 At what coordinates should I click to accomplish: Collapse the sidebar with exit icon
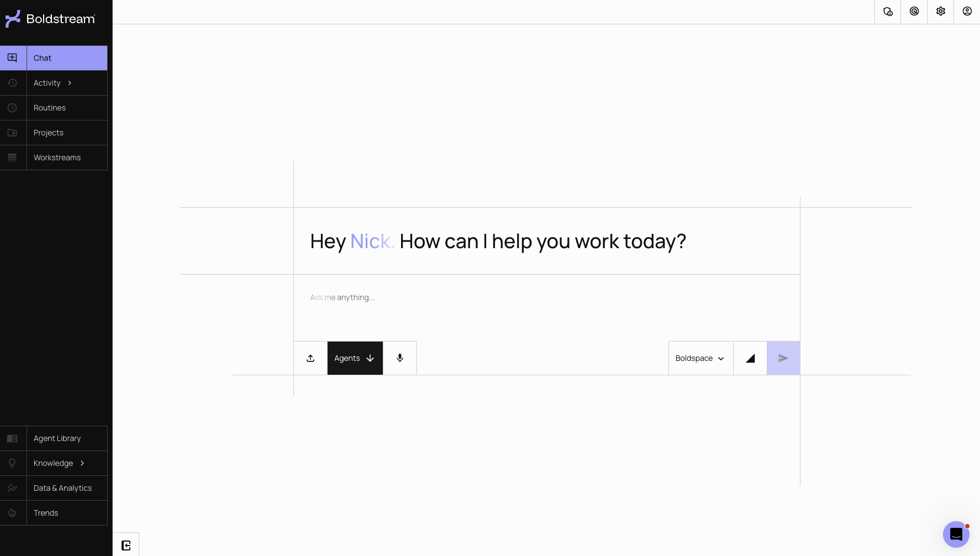tap(126, 545)
